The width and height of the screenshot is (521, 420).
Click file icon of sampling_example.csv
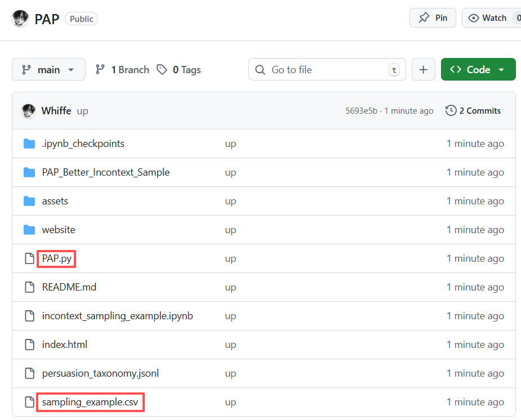coord(30,402)
